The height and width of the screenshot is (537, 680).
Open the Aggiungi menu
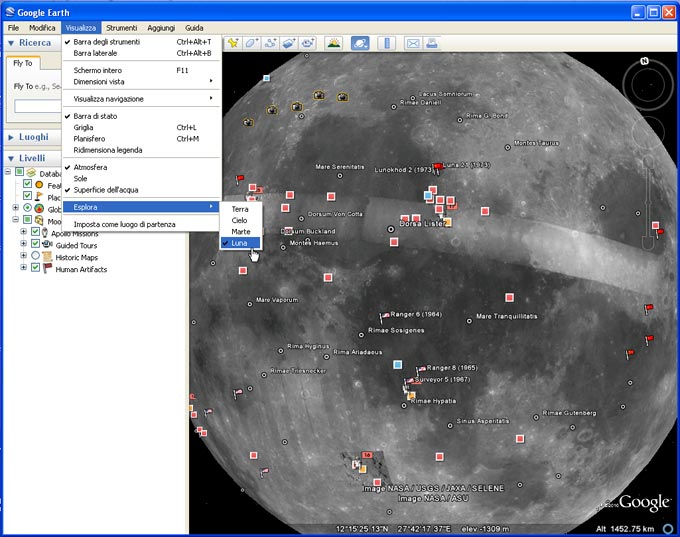pos(161,28)
